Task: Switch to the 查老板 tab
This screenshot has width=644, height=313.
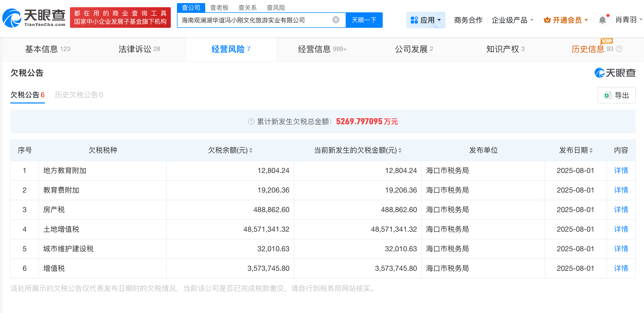Action: click(x=219, y=8)
